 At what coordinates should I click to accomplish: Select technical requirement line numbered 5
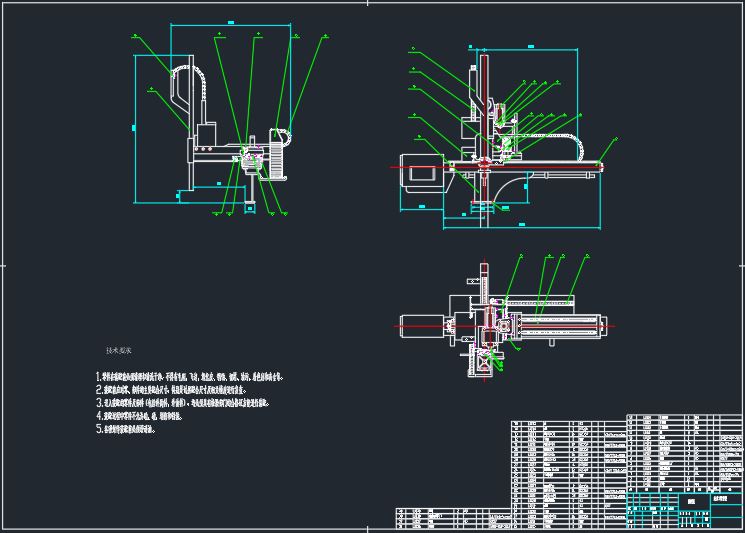pyautogui.click(x=126, y=429)
